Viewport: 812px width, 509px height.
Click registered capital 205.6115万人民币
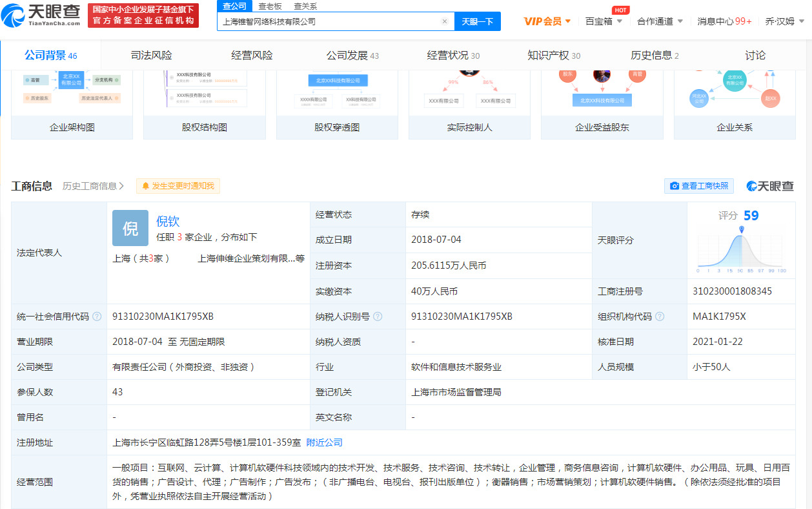(x=449, y=265)
